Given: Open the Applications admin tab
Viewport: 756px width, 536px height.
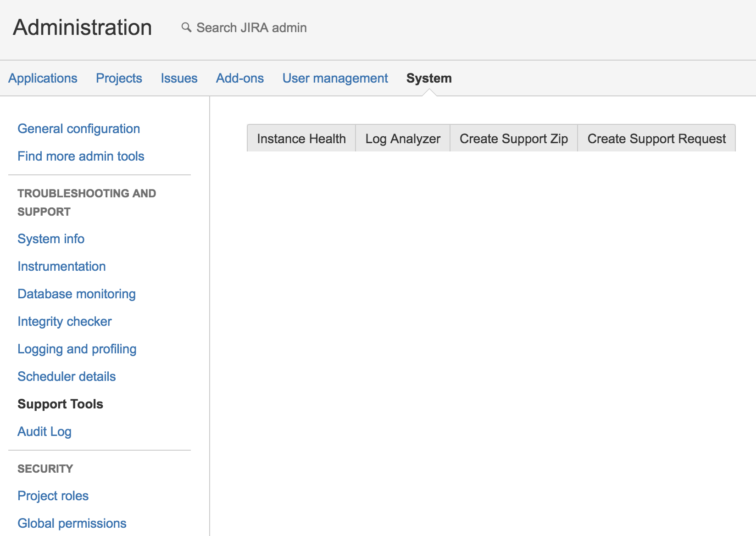Looking at the screenshot, I should pyautogui.click(x=43, y=78).
